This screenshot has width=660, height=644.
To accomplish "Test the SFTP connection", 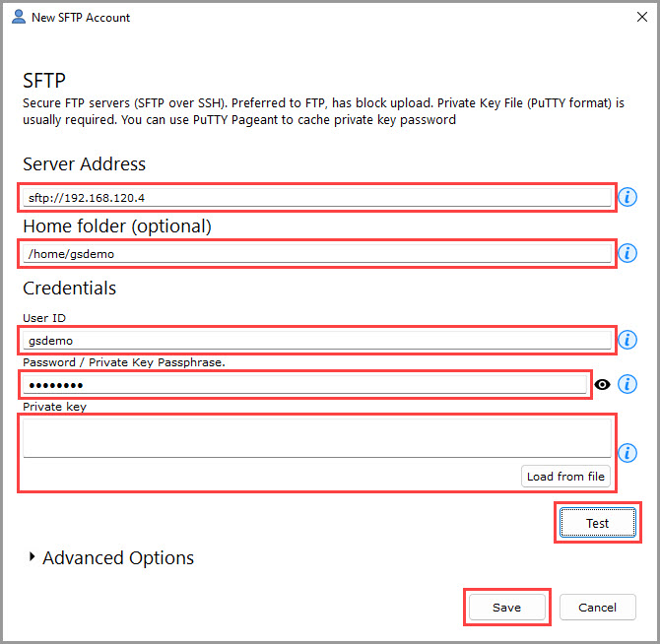I will pos(598,524).
